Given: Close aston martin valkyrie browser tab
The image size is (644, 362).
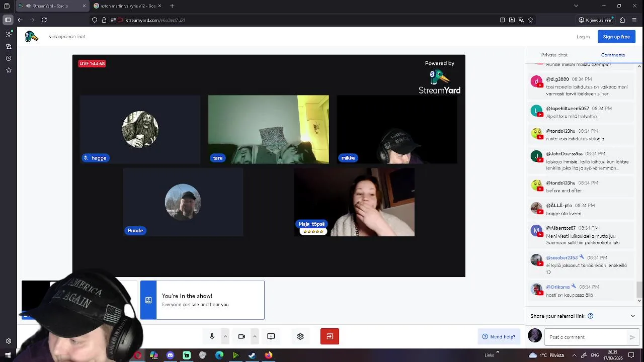Looking at the screenshot, I should 159,6.
